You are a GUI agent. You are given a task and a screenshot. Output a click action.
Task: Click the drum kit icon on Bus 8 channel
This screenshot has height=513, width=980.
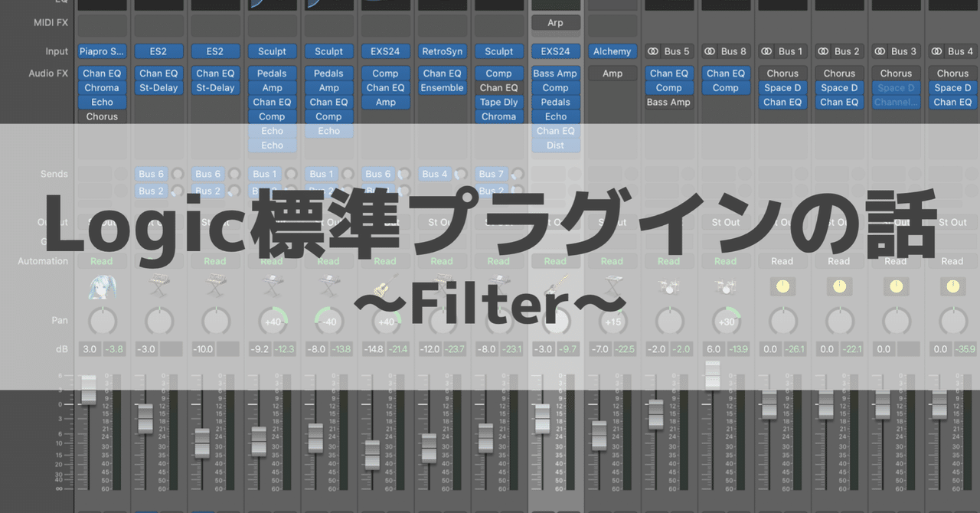(725, 288)
